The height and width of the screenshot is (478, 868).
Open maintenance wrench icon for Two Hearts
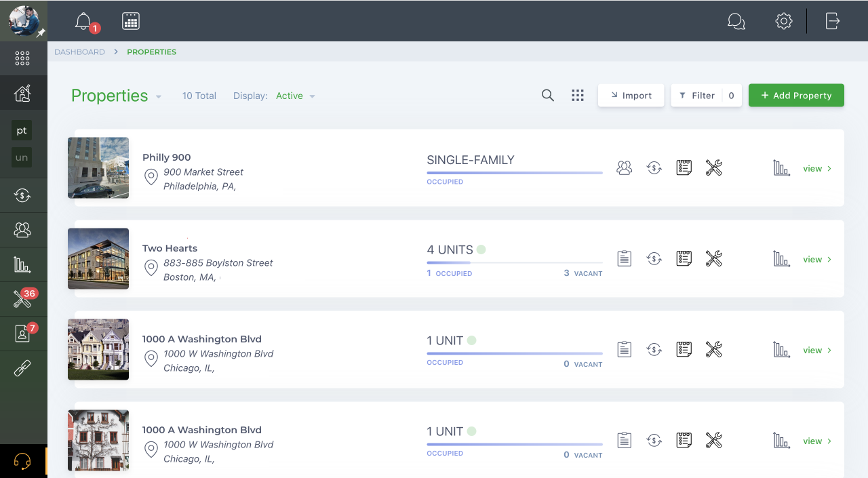[713, 258]
